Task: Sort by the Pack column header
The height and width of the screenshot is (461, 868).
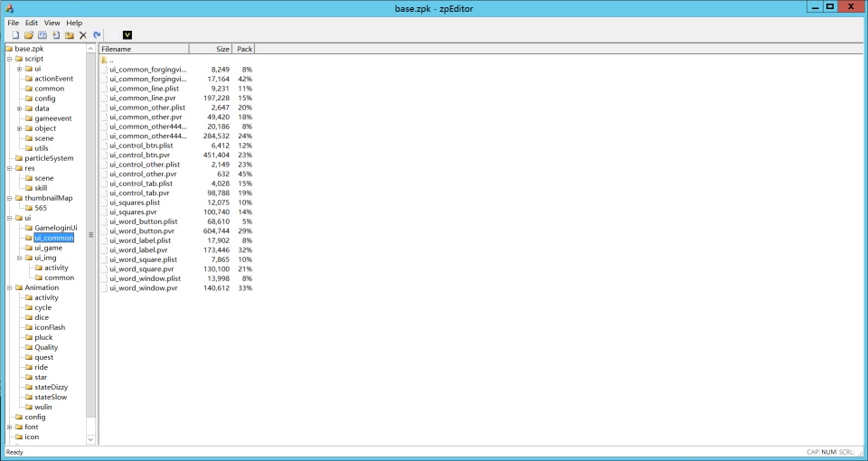Action: pyautogui.click(x=243, y=49)
